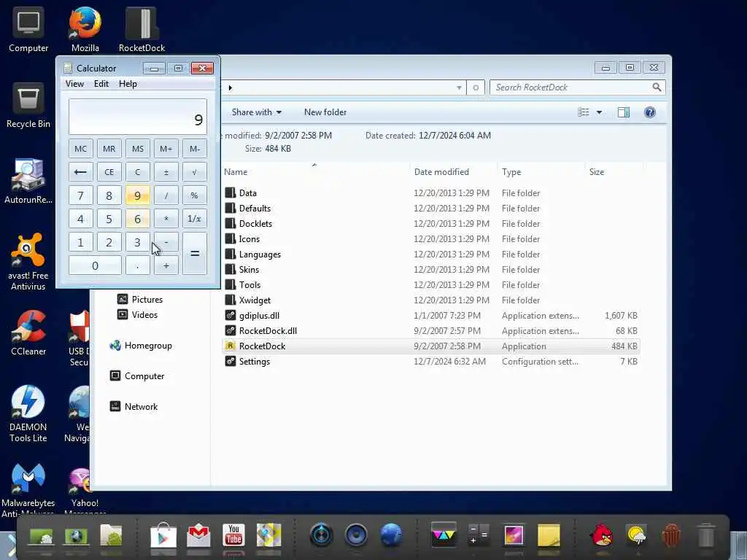Select Network in the navigation pane
747x560 pixels.
[134, 407]
